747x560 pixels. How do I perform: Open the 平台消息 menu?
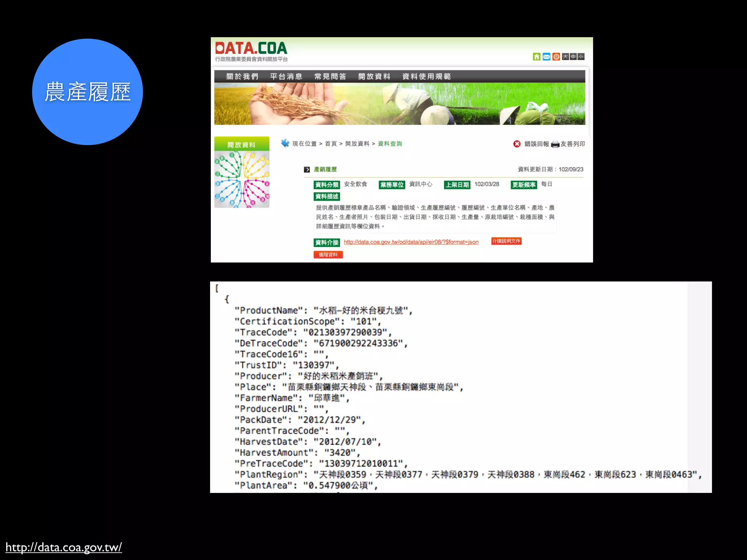pos(286,77)
